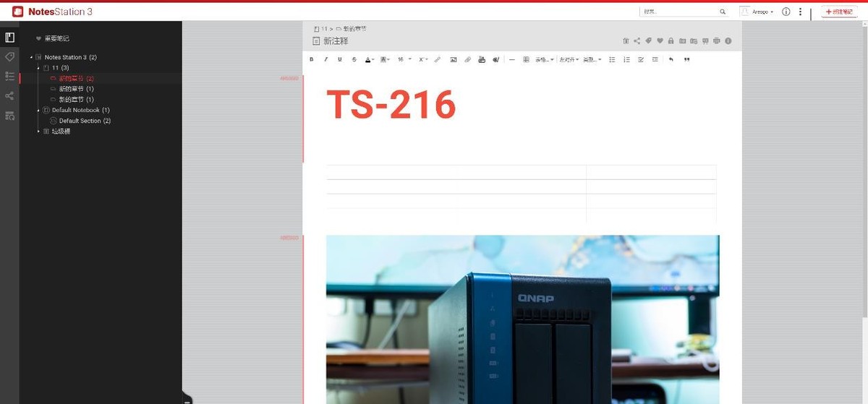Insert a table with the grid icon

tap(526, 59)
